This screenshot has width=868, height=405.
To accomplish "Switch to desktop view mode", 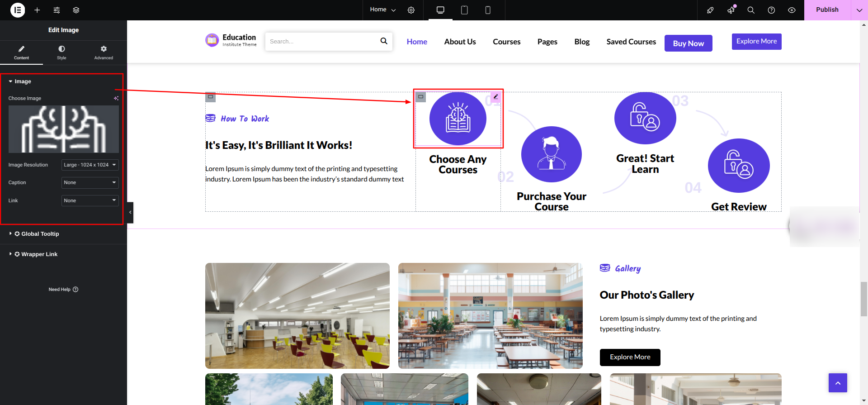I will [440, 10].
